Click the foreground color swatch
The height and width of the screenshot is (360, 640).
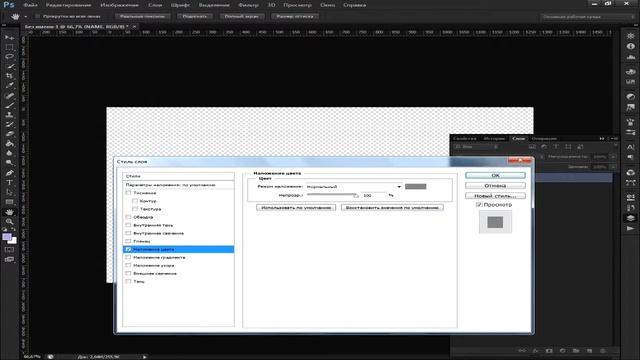coord(7,237)
